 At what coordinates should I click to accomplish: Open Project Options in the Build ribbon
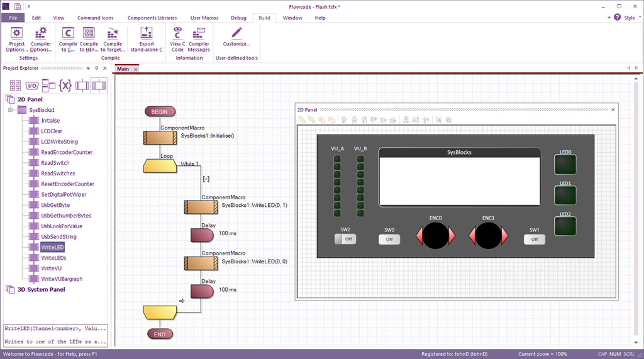16,39
